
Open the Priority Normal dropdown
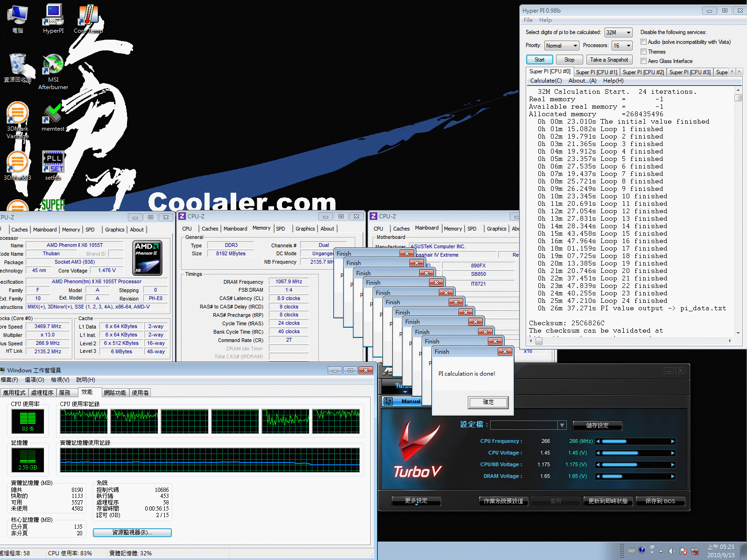[x=562, y=46]
